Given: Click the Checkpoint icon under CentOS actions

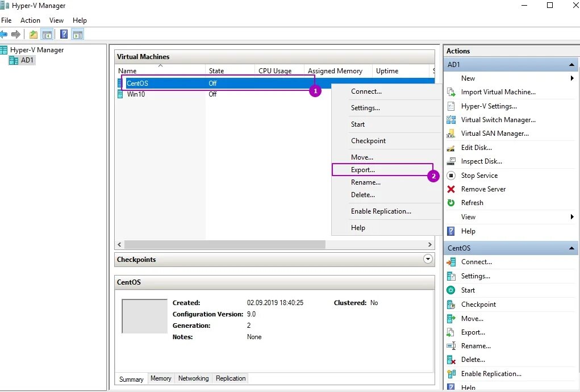Looking at the screenshot, I should click(x=451, y=305).
